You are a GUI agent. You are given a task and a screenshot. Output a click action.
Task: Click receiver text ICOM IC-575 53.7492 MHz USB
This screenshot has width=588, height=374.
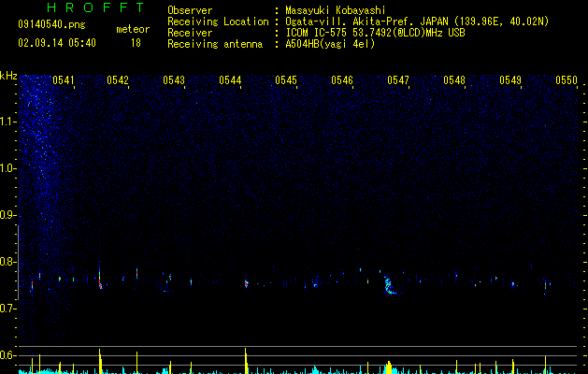coord(376,33)
